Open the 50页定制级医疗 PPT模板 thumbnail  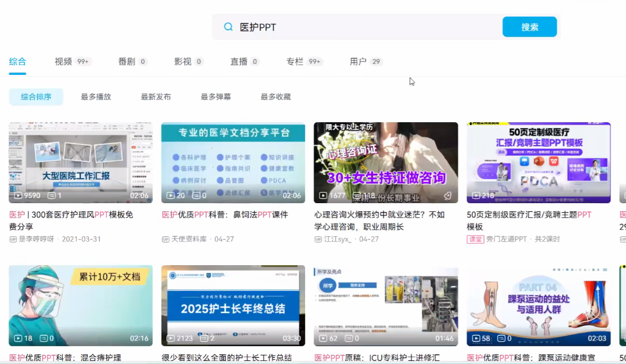tap(539, 163)
